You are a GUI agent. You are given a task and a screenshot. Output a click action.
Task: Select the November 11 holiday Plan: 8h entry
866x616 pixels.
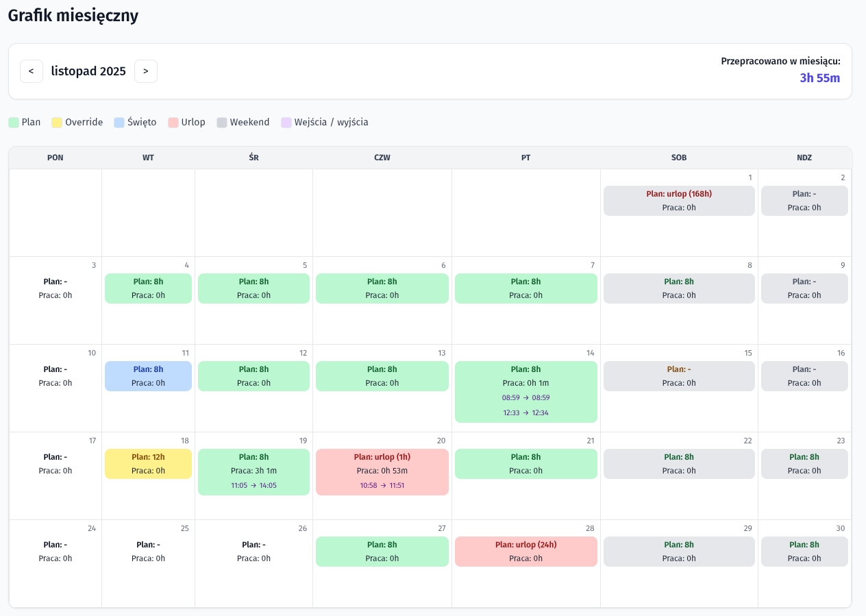click(x=148, y=376)
